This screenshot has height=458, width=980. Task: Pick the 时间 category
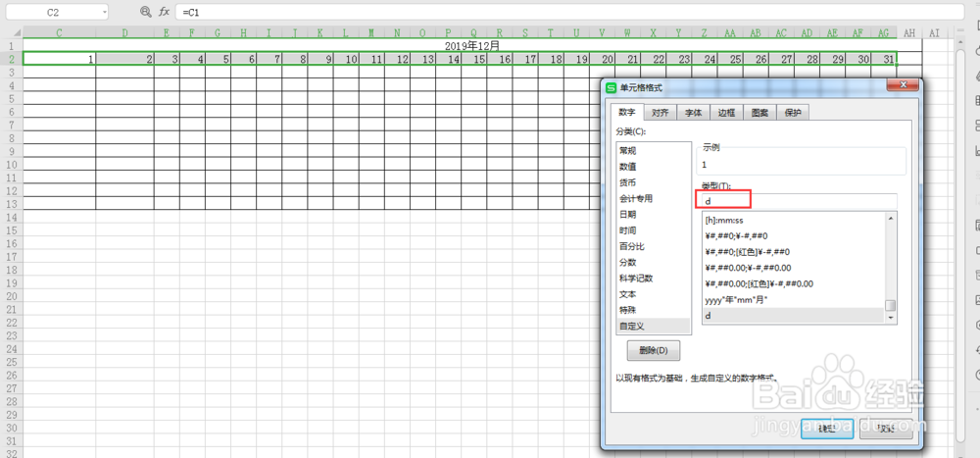point(653,230)
